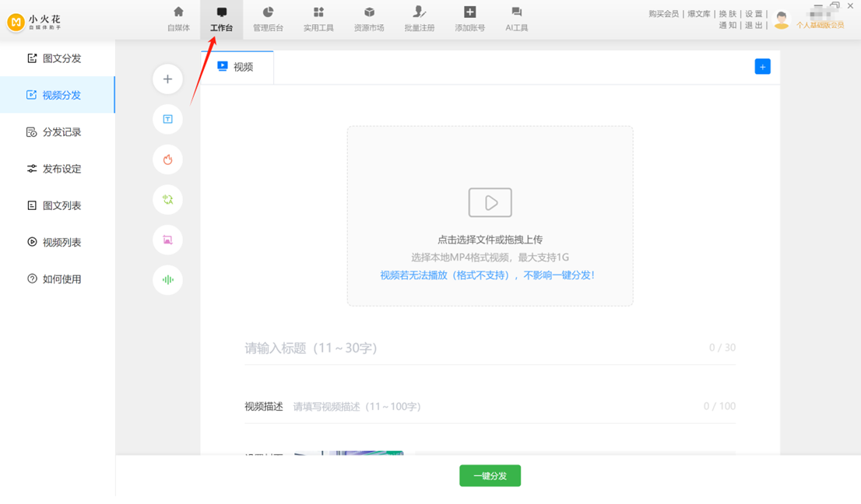Click the 资源市场 toolbar icon

(x=369, y=19)
